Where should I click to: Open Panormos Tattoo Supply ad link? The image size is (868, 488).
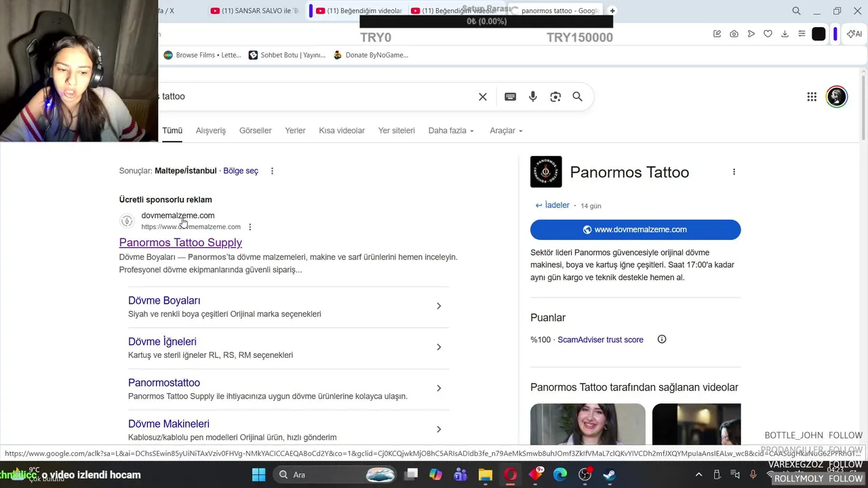click(180, 243)
